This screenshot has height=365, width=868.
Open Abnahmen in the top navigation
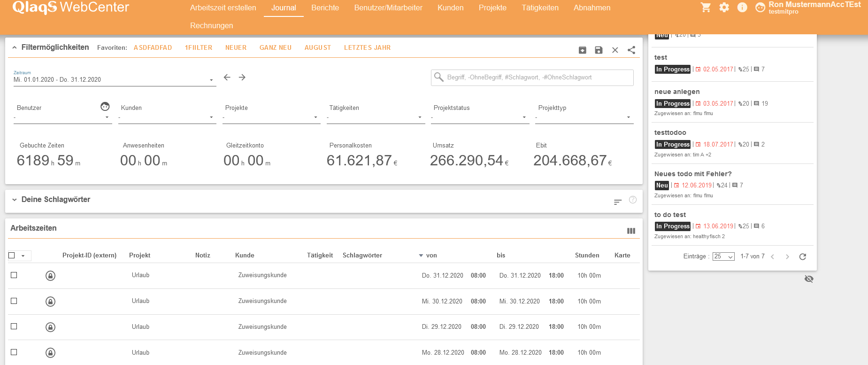click(592, 8)
